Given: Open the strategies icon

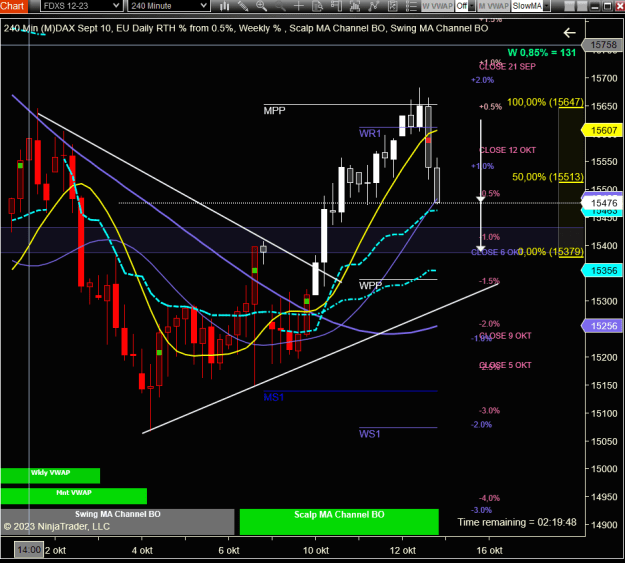Looking at the screenshot, I should coord(392,6).
